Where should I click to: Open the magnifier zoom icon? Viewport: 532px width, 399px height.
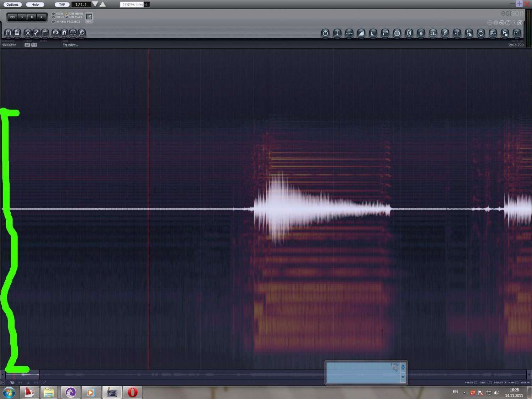(x=82, y=33)
